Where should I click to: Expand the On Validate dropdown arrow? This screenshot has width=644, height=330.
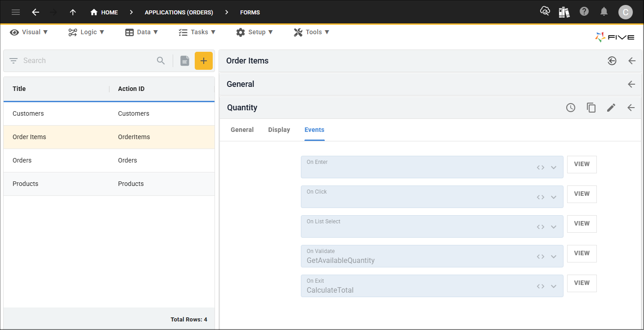pos(554,257)
